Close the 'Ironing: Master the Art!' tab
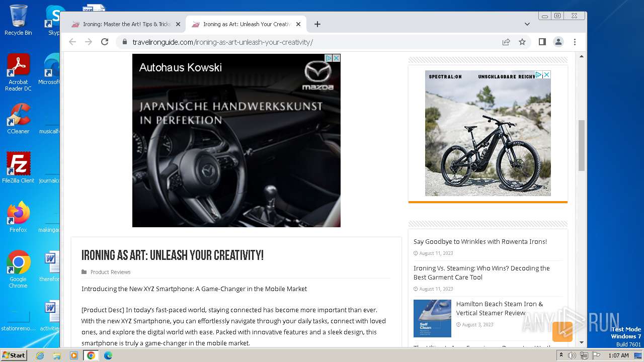Viewport: 644px width, 362px height. pyautogui.click(x=178, y=24)
